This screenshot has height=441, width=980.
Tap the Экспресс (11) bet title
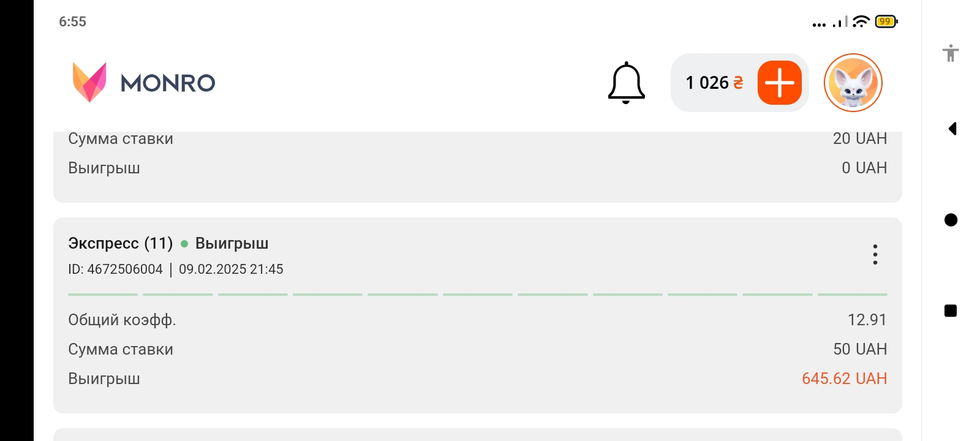click(121, 243)
